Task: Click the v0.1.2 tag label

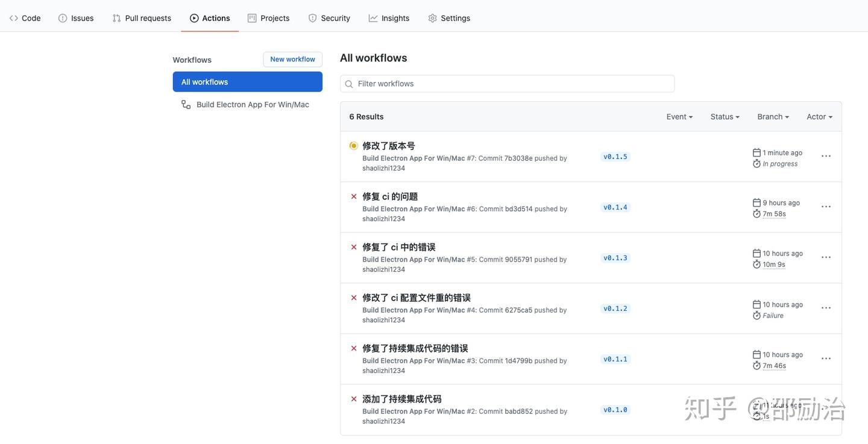Action: (x=615, y=308)
